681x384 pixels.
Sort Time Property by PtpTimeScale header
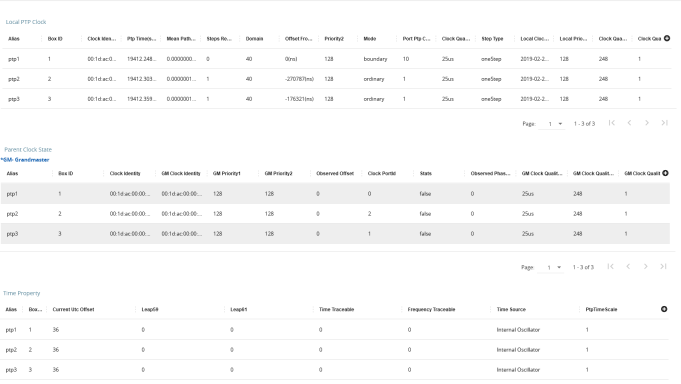pos(601,309)
